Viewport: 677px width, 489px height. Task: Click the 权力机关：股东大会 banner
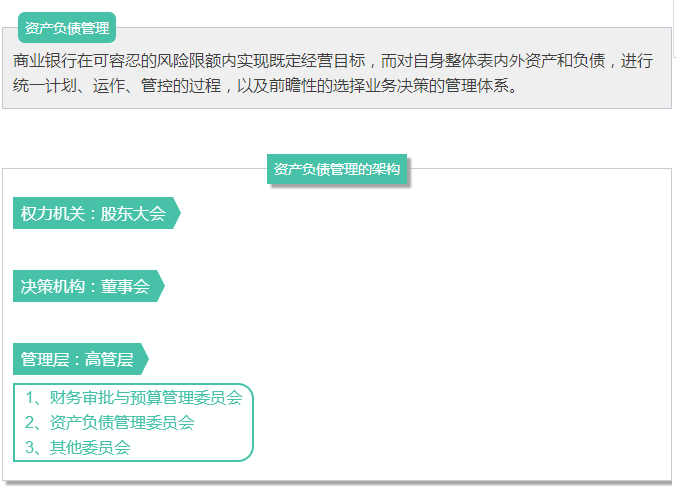pos(93,213)
